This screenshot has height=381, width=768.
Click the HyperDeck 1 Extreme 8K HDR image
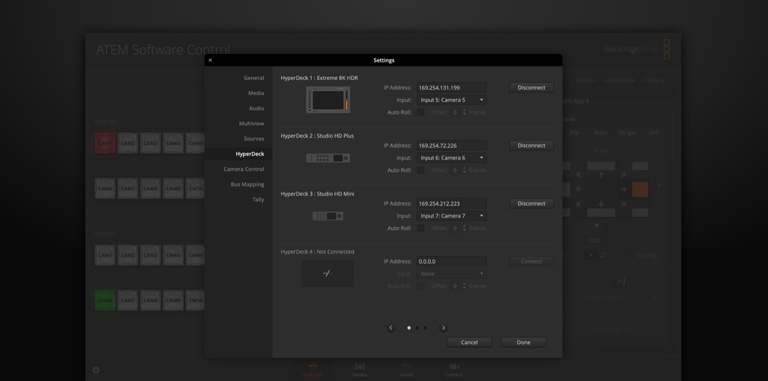pyautogui.click(x=328, y=100)
